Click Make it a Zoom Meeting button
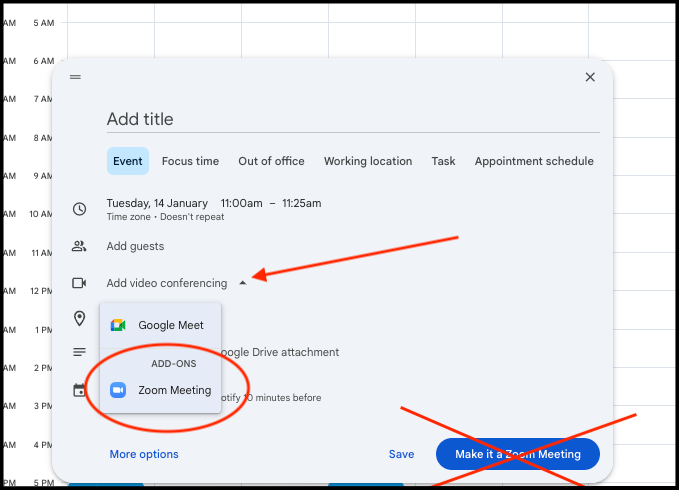This screenshot has height=490, width=679. point(518,454)
